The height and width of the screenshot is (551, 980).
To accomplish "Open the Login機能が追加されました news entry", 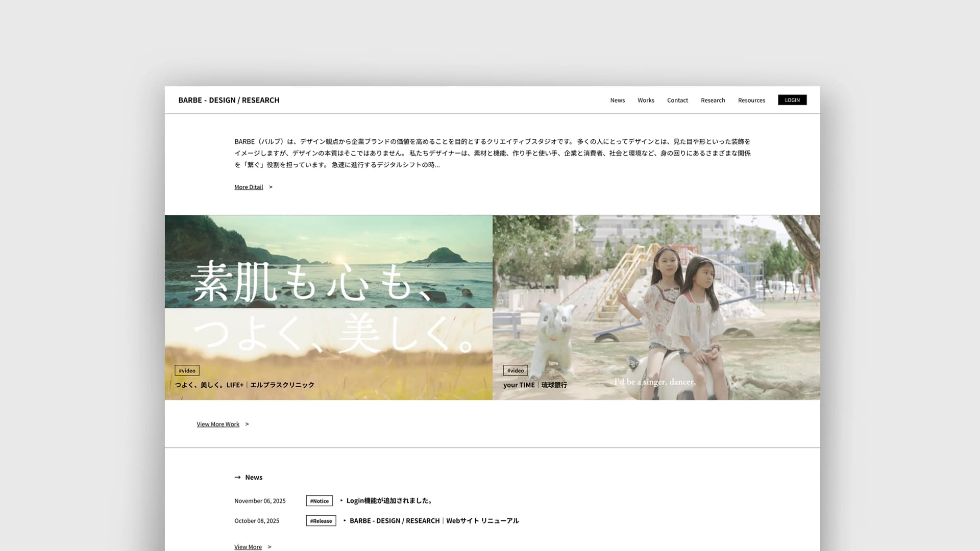I will click(x=389, y=500).
